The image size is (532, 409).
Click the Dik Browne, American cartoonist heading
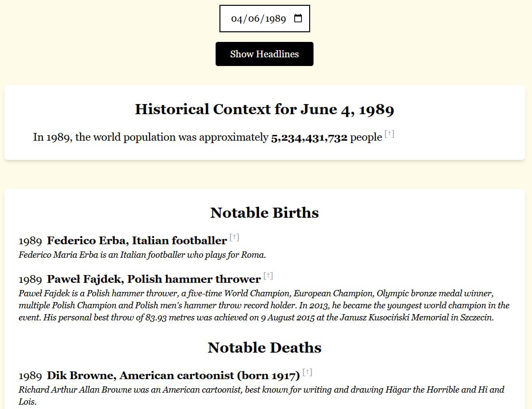[x=173, y=375]
